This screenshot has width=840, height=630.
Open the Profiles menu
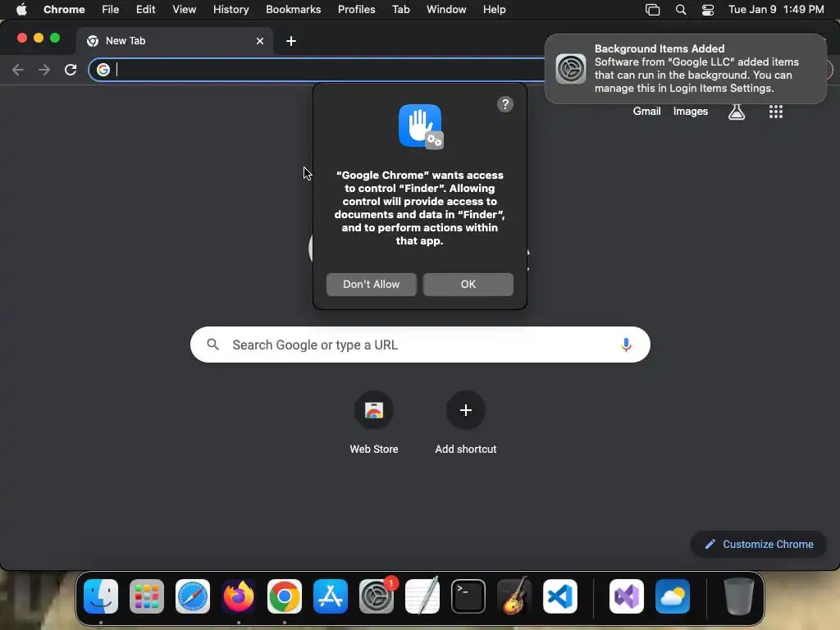pos(357,10)
